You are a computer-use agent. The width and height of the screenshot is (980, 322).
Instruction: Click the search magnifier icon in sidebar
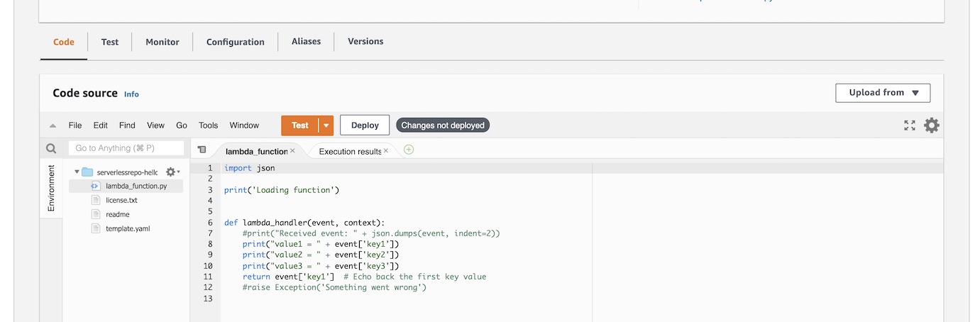point(51,149)
